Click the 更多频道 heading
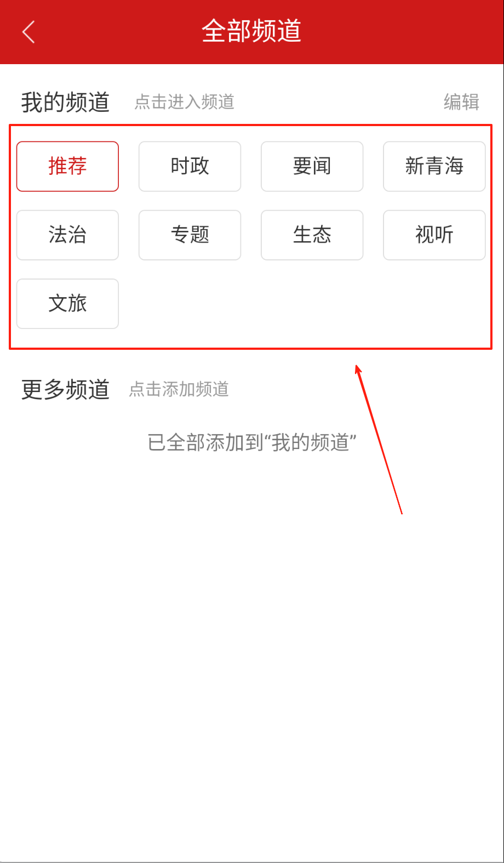504x863 pixels. [65, 389]
